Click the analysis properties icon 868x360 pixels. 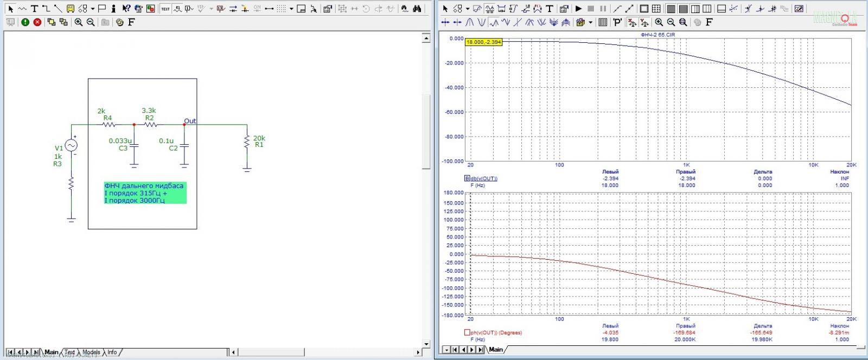click(564, 9)
